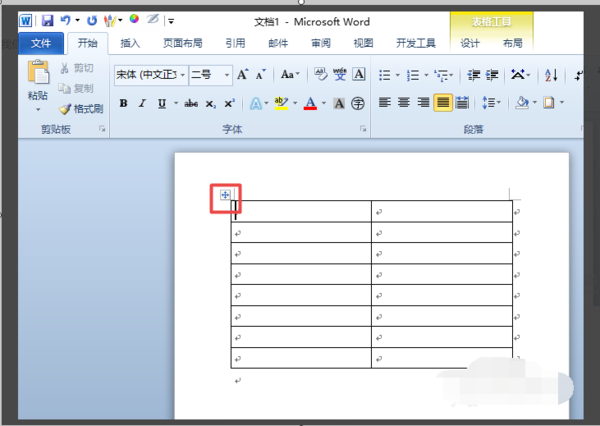Open highlight color dropdown arrow
Screen dimensions: 600x426
coord(295,103)
